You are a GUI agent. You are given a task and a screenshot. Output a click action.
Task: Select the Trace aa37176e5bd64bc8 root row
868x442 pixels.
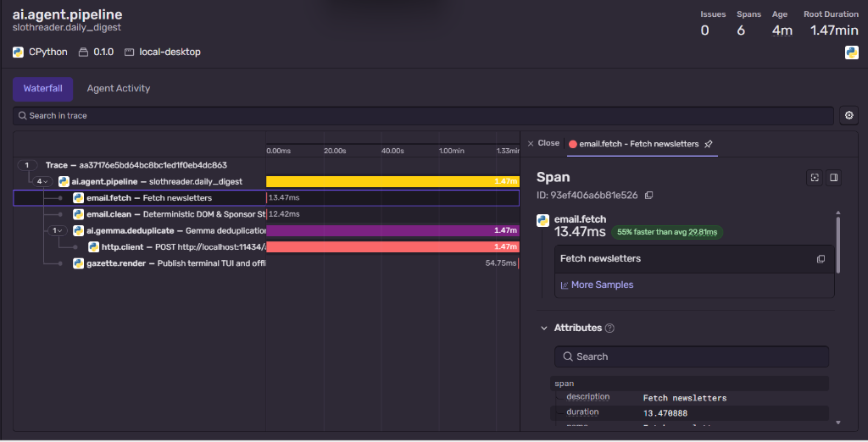tap(265, 165)
